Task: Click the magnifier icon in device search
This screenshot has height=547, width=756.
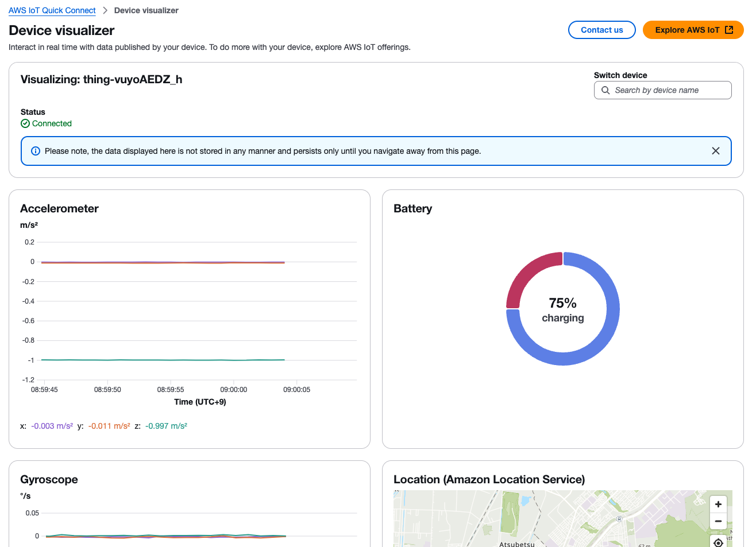Action: [605, 90]
